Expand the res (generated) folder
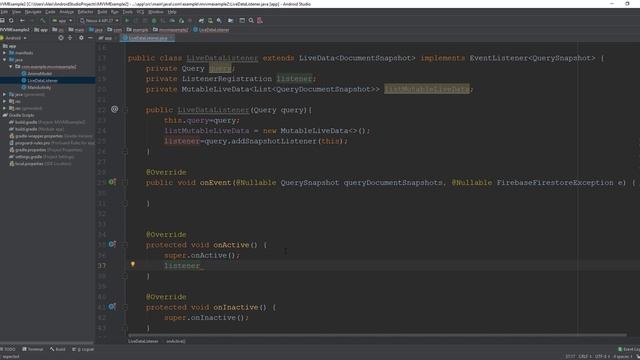The height and width of the screenshot is (360, 640). click(4, 108)
